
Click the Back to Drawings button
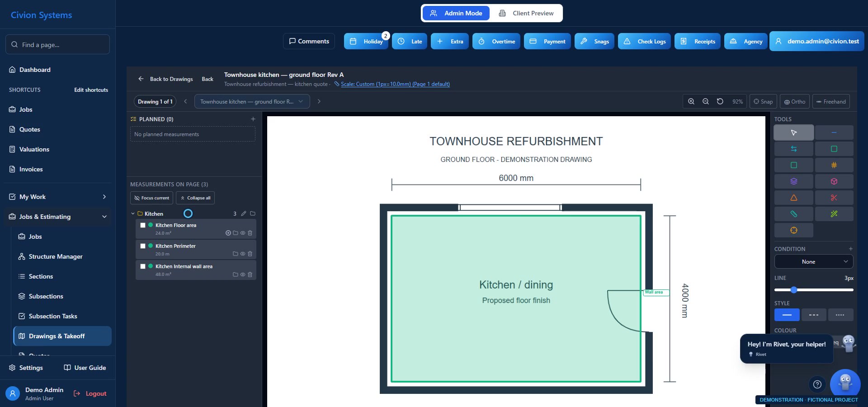(165, 79)
